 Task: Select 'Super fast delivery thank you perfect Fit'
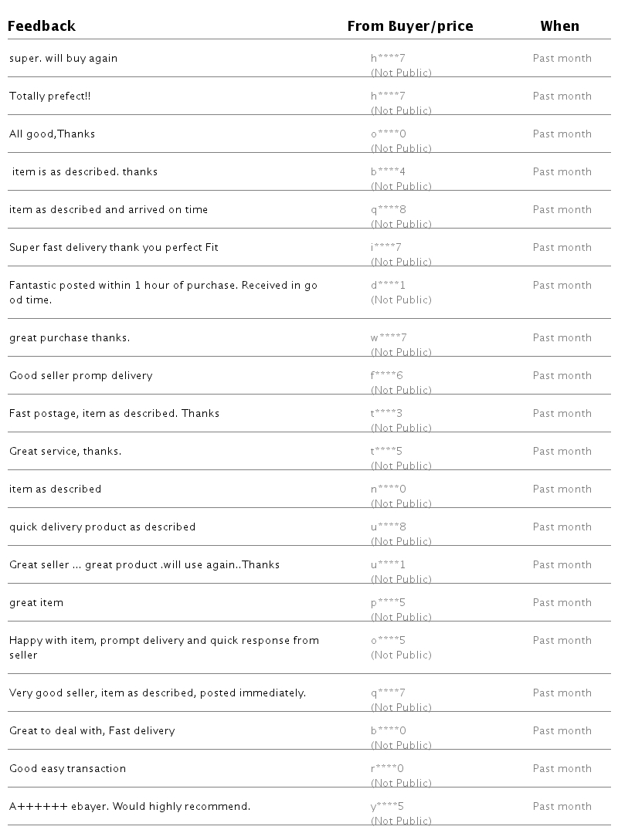(114, 248)
